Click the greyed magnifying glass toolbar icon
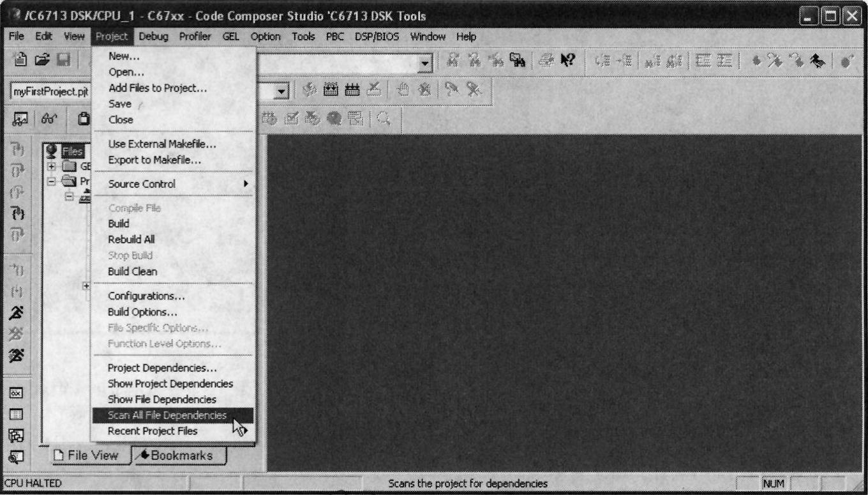Screen dimensions: 868x495 point(384,117)
